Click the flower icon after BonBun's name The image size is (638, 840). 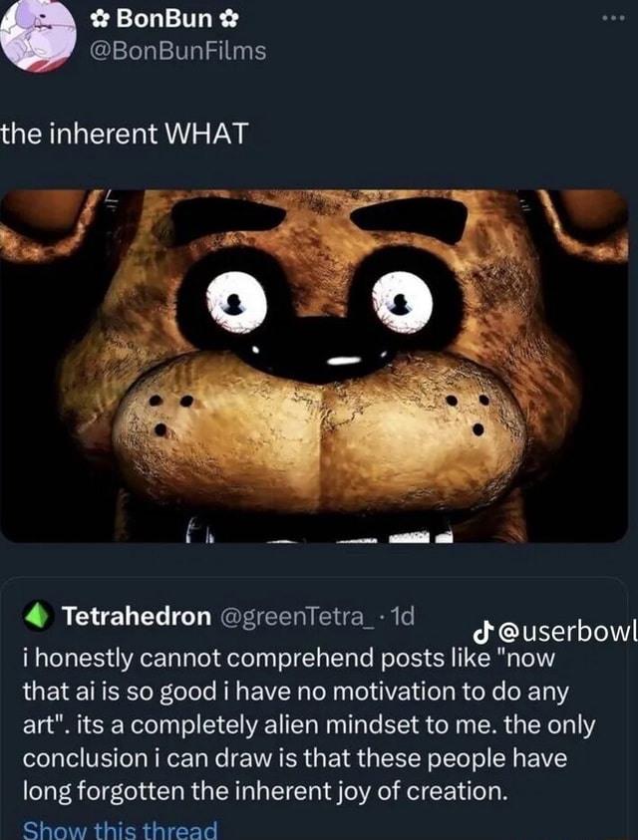[x=227, y=18]
